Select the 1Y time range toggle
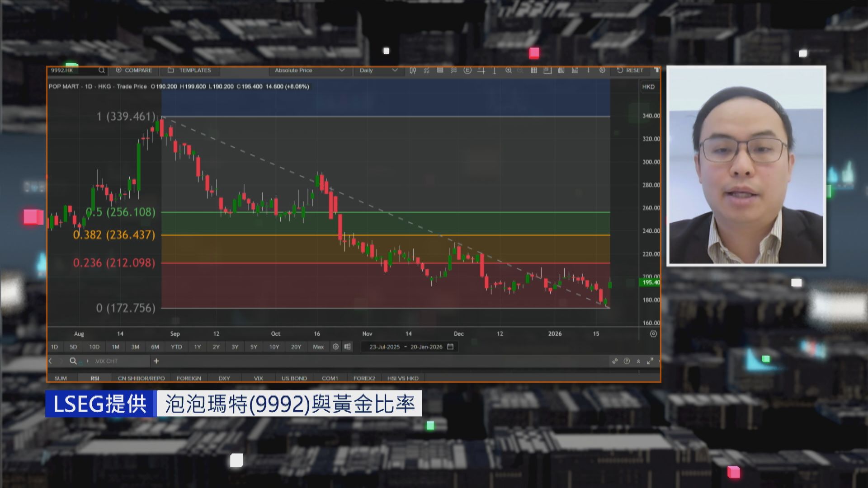The height and width of the screenshot is (488, 868). (x=198, y=347)
